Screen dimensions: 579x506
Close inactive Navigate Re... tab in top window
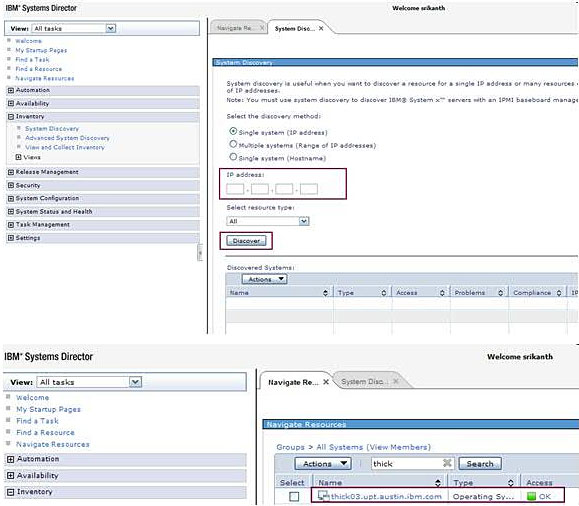262,28
